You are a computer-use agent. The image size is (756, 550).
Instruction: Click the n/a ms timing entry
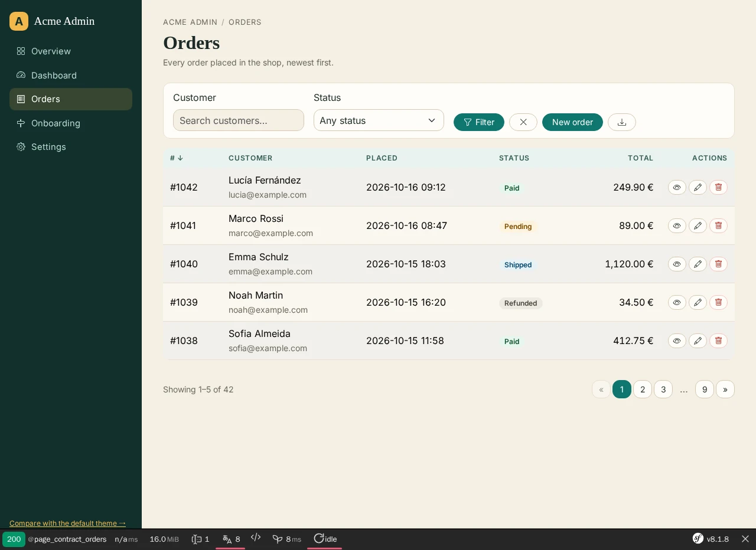click(x=126, y=539)
